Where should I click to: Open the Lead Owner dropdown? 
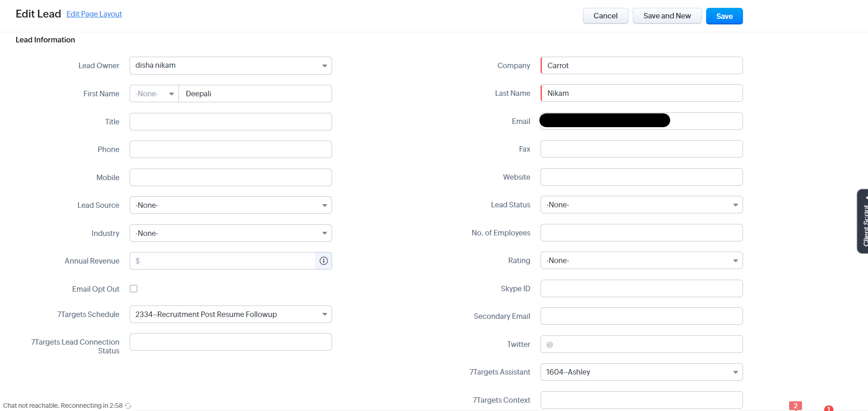231,66
